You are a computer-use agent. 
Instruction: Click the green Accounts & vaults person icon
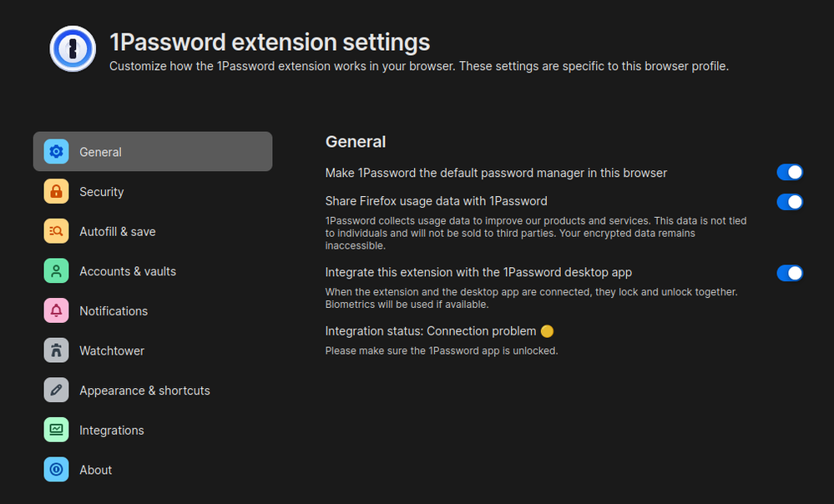pos(56,271)
